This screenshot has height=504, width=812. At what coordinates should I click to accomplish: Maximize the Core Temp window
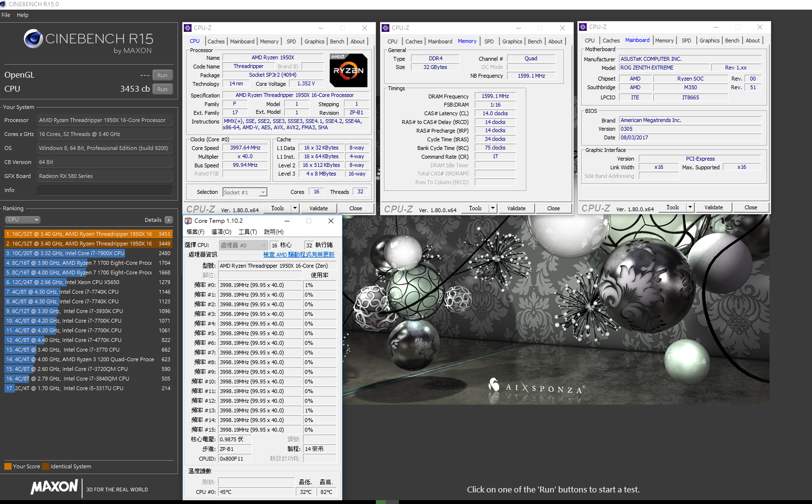tap(309, 221)
